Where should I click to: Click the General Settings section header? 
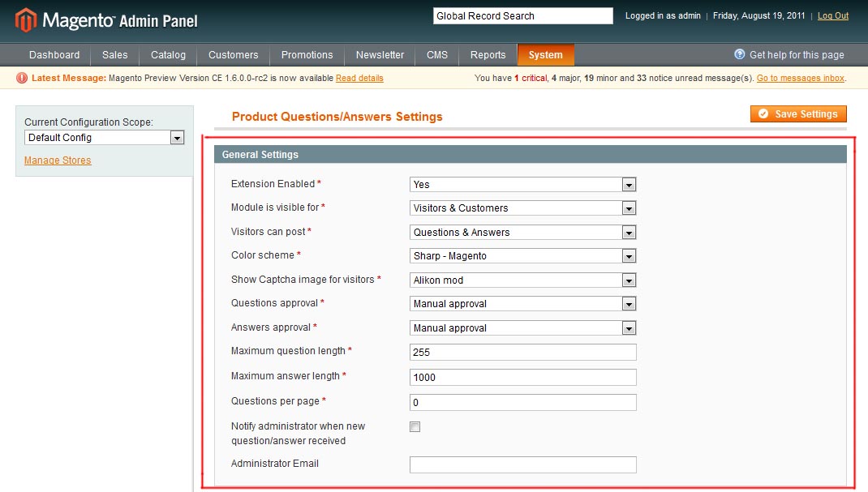531,154
